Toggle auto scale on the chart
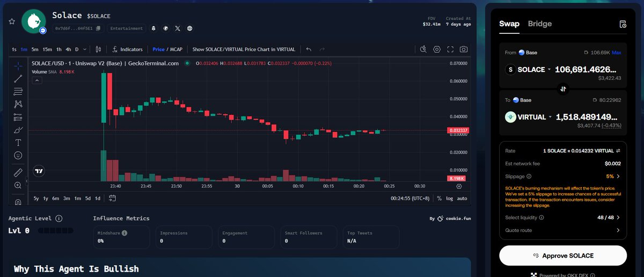The image size is (644, 277). pos(462,198)
